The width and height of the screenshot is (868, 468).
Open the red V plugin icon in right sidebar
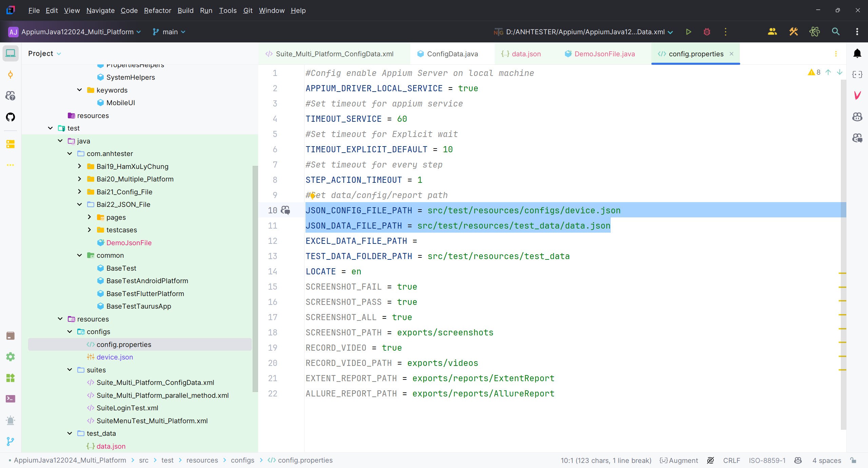tap(857, 96)
